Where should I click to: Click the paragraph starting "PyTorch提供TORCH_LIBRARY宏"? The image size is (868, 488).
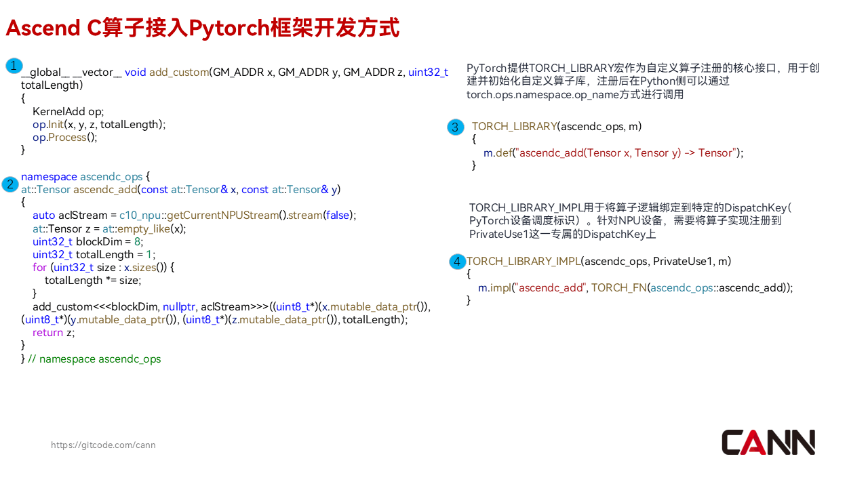(x=643, y=81)
